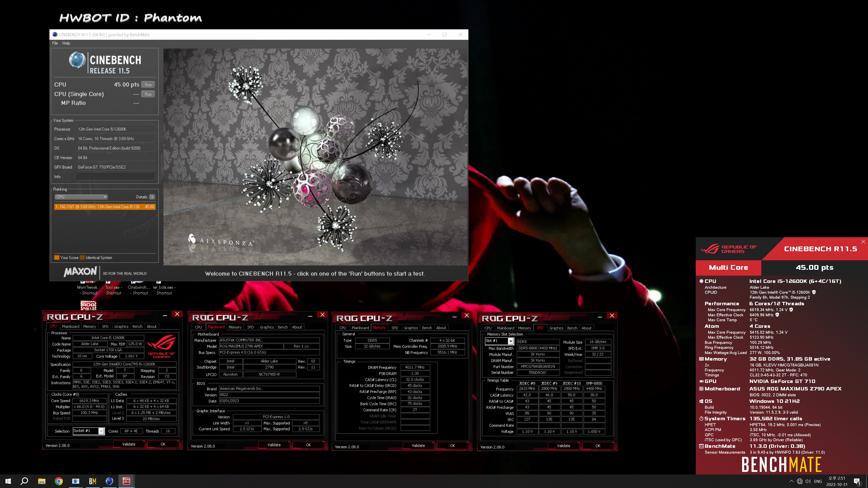
Task: Open the About tab in first CPU-Z window
Action: click(152, 326)
